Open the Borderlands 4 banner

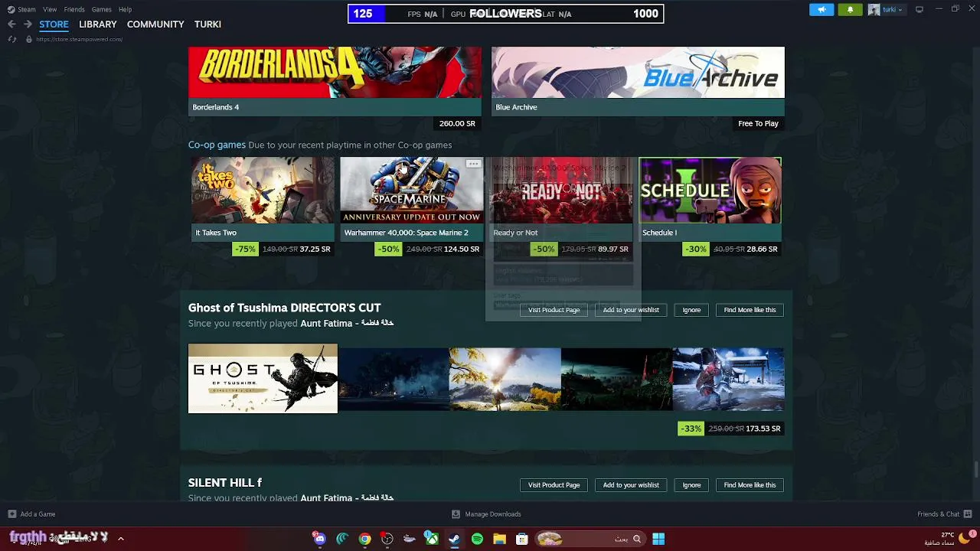click(335, 72)
